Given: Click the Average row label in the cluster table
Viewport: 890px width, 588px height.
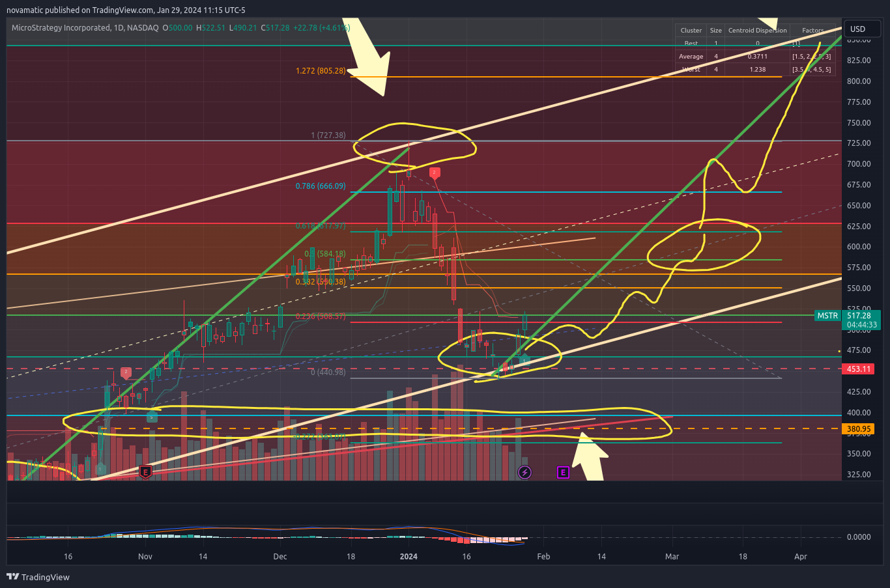Looking at the screenshot, I should pos(691,57).
